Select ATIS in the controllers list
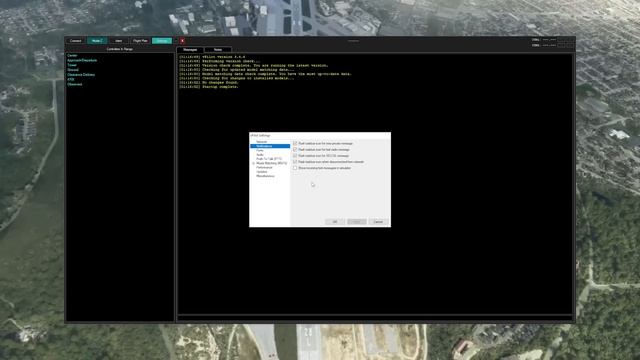 (71, 80)
